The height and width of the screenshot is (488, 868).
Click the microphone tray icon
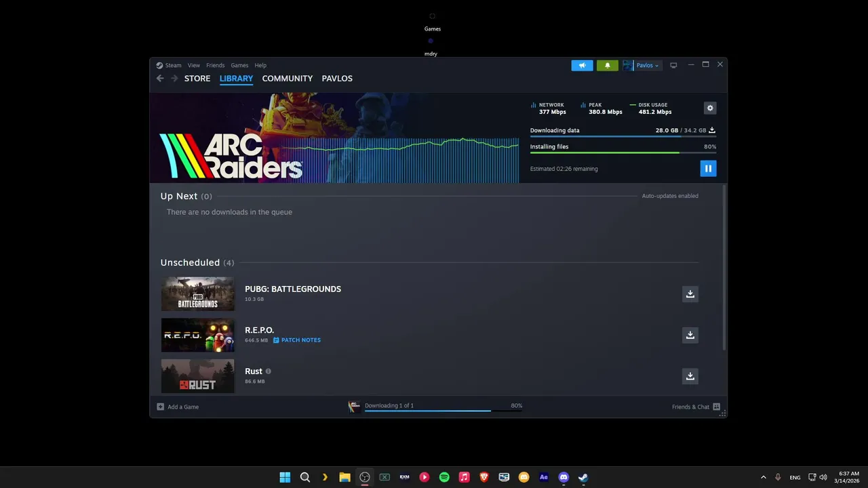778,477
